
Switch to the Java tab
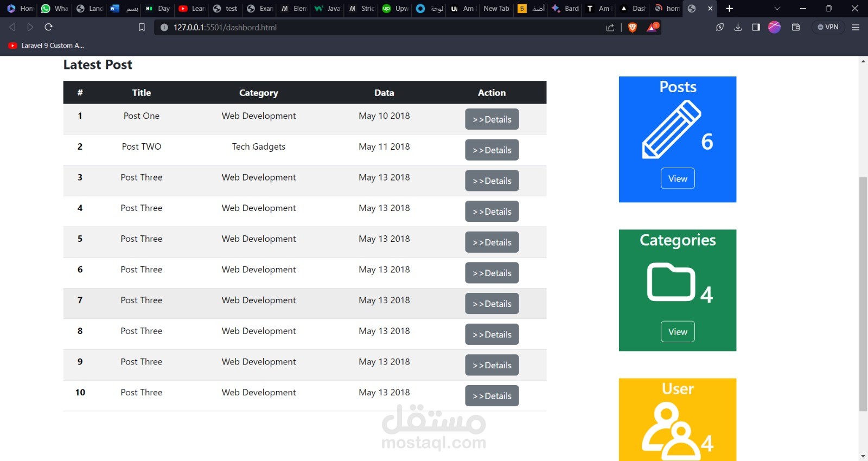(x=327, y=9)
